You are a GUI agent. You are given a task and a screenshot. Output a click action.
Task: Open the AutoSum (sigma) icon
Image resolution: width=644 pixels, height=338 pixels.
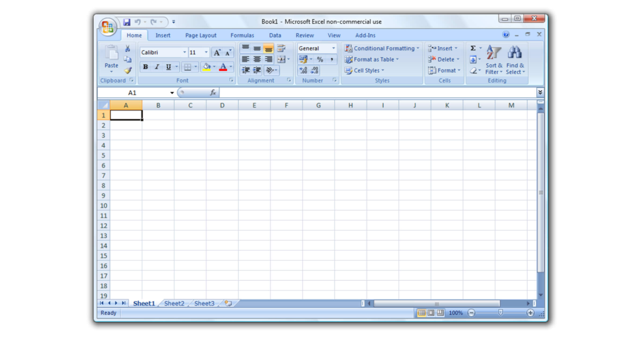pos(473,48)
